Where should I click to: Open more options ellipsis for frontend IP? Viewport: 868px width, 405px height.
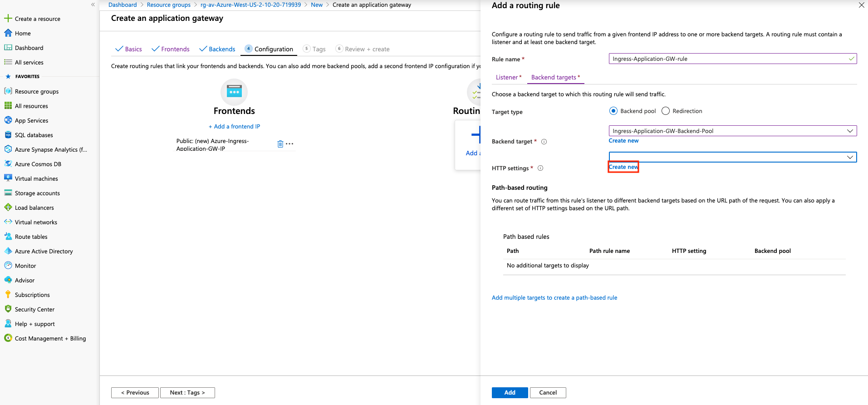point(289,144)
